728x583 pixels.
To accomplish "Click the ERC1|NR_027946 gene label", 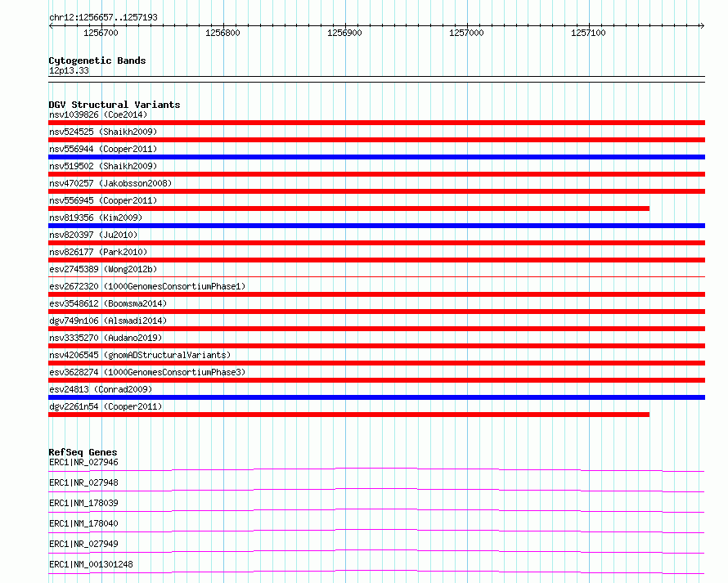I will [83, 462].
